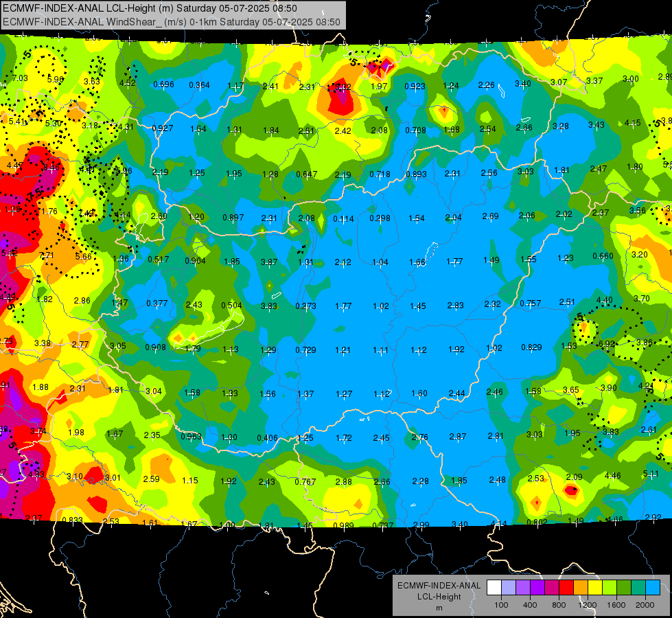This screenshot has width=672, height=618.
Task: Click the wind shear value 3.87
Action: pos(268,262)
